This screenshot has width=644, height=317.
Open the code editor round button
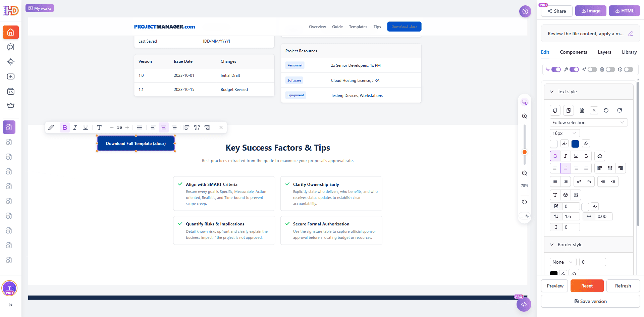point(524,304)
